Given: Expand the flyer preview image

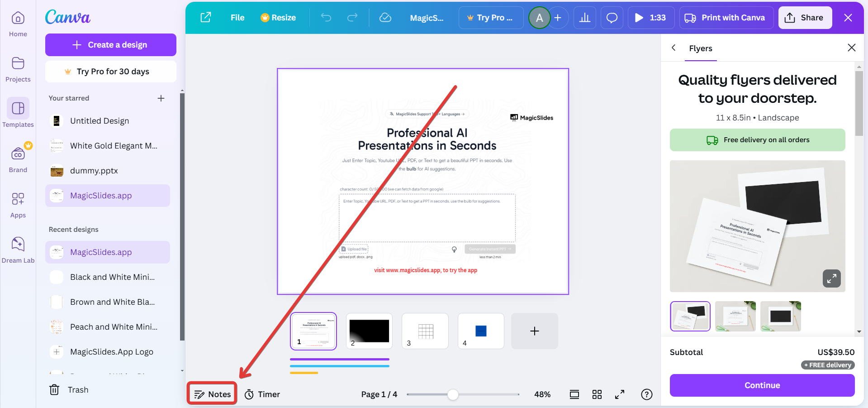Looking at the screenshot, I should [832, 278].
